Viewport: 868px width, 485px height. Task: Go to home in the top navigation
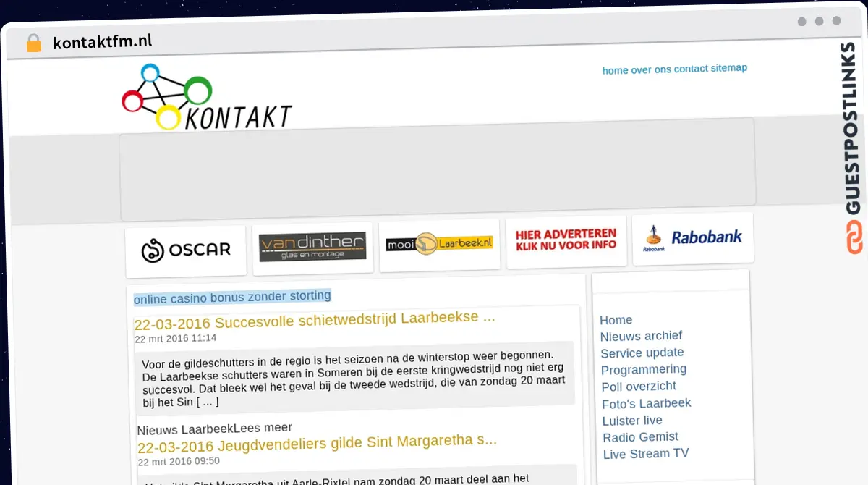click(x=615, y=70)
